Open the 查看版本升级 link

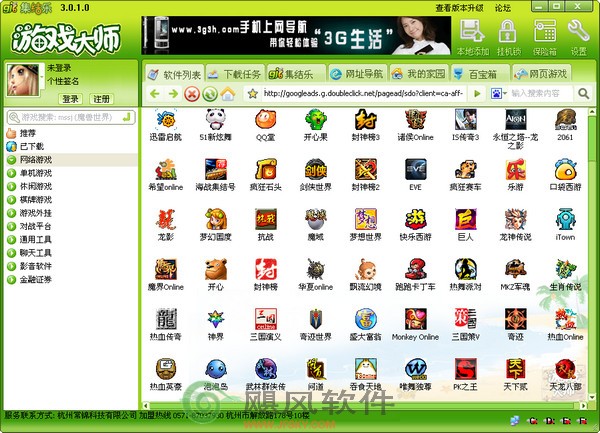[x=460, y=8]
